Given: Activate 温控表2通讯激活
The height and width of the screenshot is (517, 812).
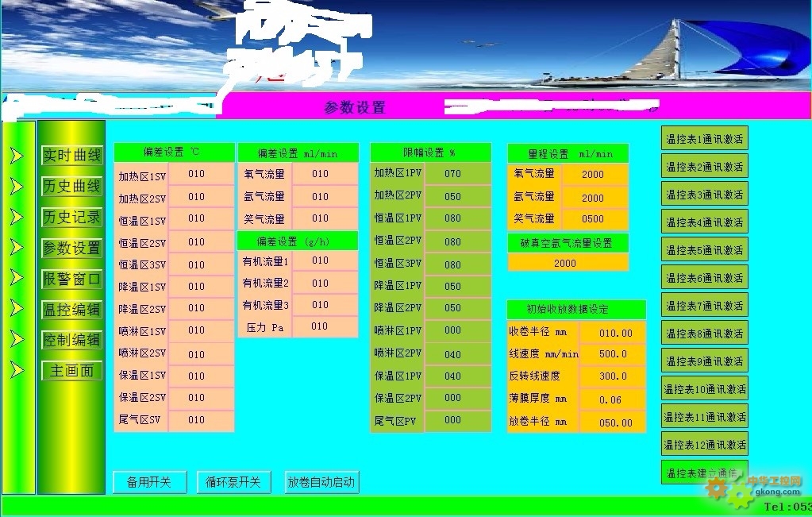Looking at the screenshot, I should (x=704, y=167).
